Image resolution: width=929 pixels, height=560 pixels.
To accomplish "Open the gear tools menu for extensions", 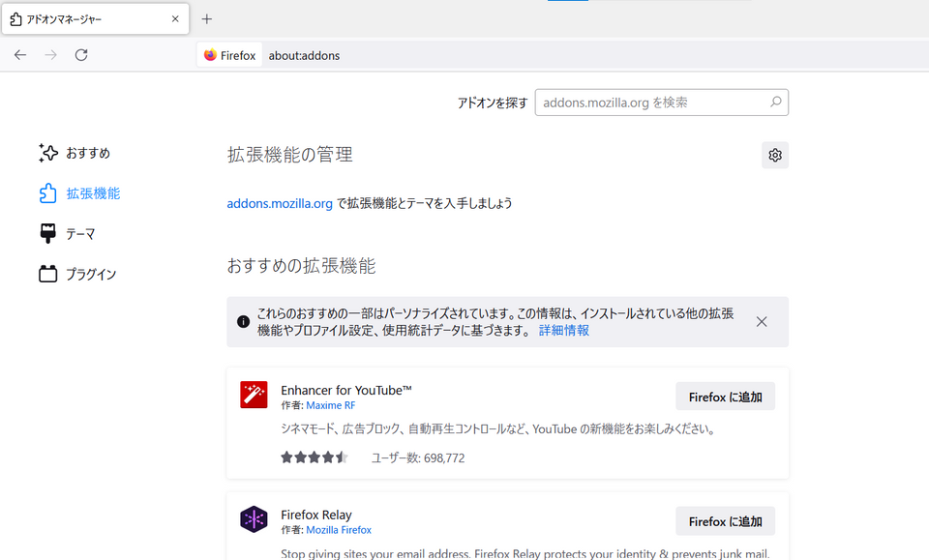I will click(775, 155).
